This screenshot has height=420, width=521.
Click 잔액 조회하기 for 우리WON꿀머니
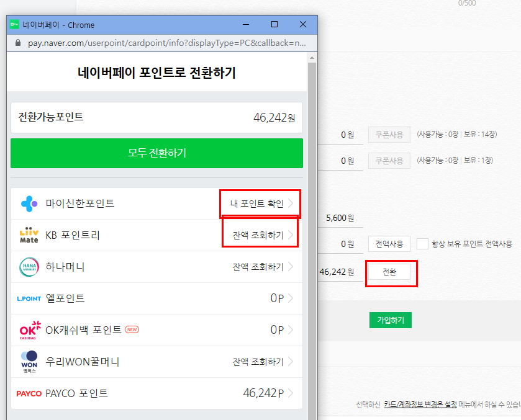coord(258,362)
